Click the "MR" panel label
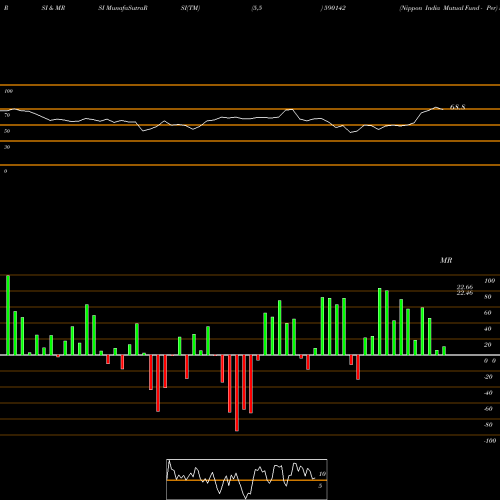This screenshot has height=500, width=500. 446,260
